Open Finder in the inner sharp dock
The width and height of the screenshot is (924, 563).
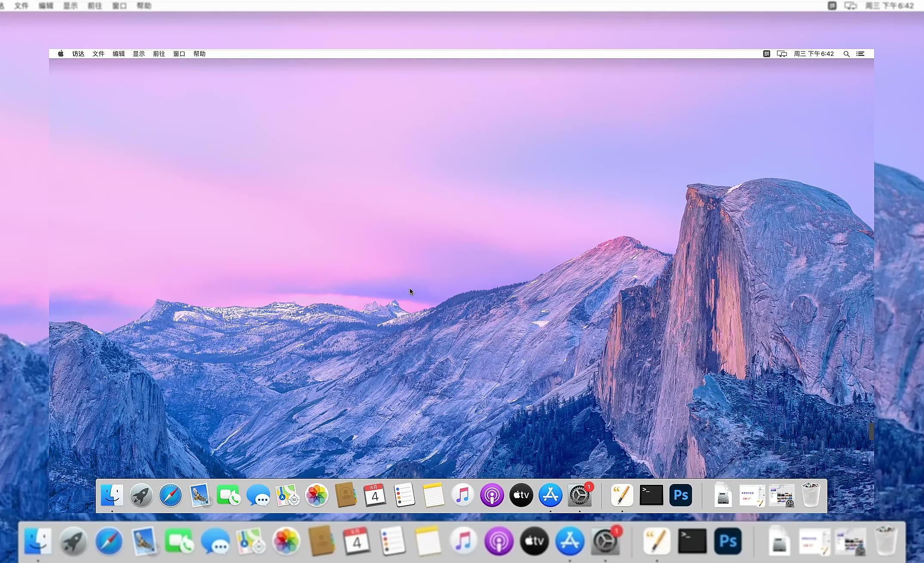click(x=112, y=495)
